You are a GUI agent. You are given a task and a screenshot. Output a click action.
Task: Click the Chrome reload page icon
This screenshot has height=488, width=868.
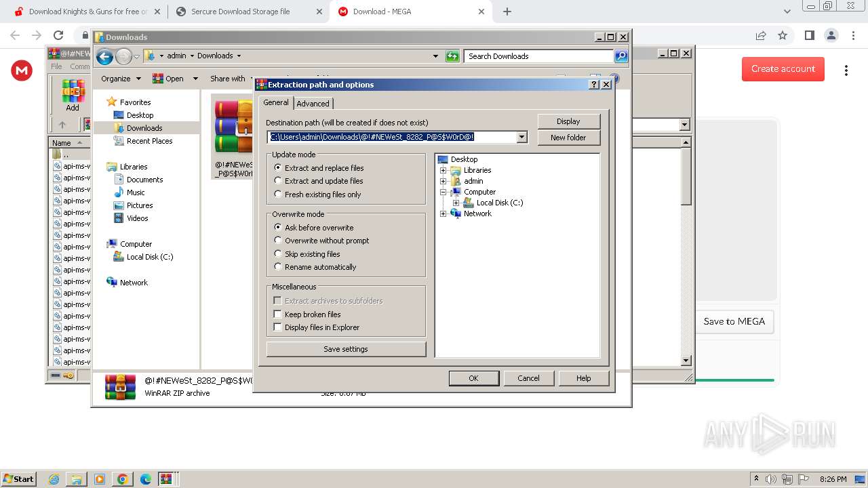pyautogui.click(x=58, y=35)
